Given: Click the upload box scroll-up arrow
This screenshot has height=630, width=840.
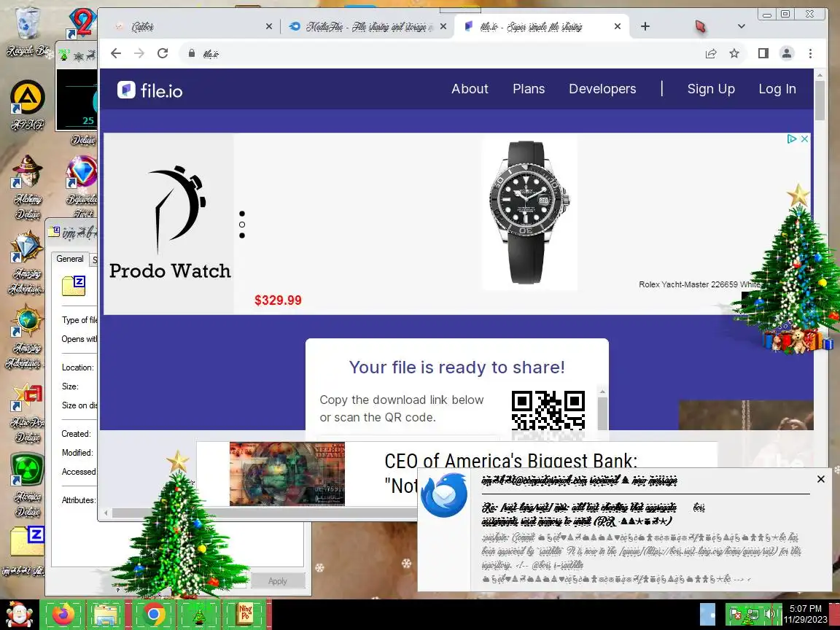Looking at the screenshot, I should [602, 392].
